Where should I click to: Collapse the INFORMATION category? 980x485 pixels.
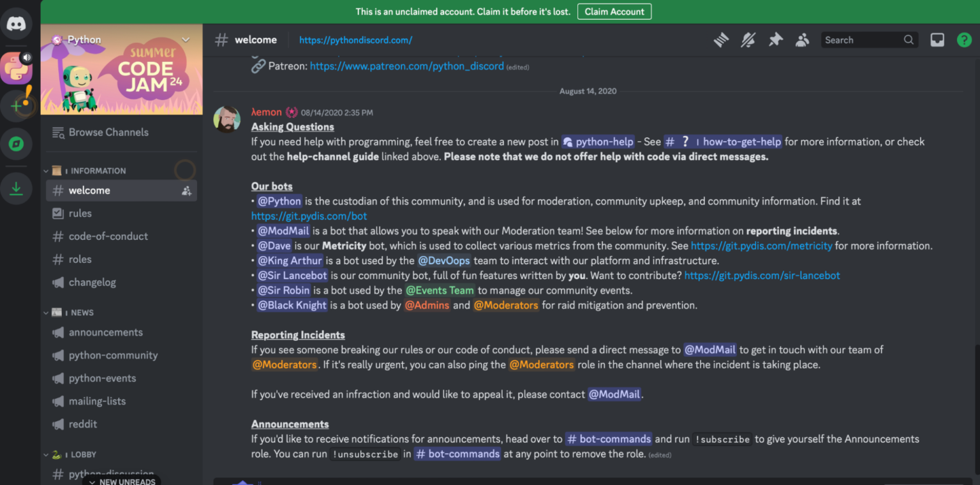pyautogui.click(x=83, y=170)
